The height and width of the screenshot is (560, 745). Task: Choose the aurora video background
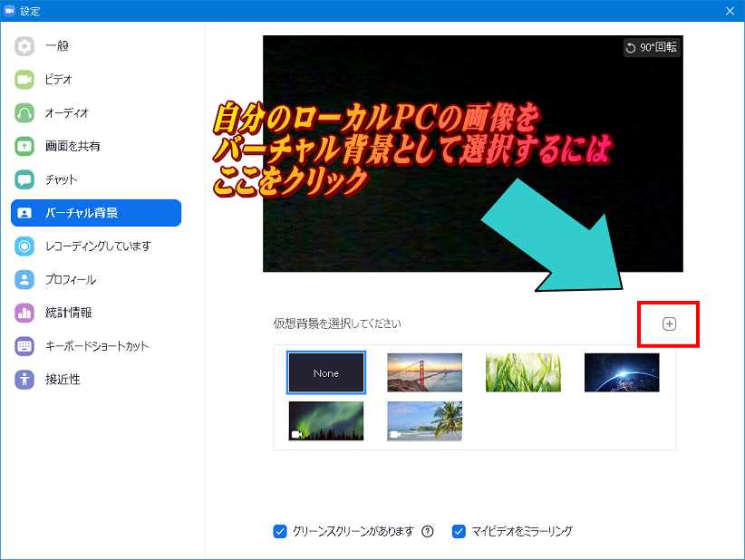326,421
